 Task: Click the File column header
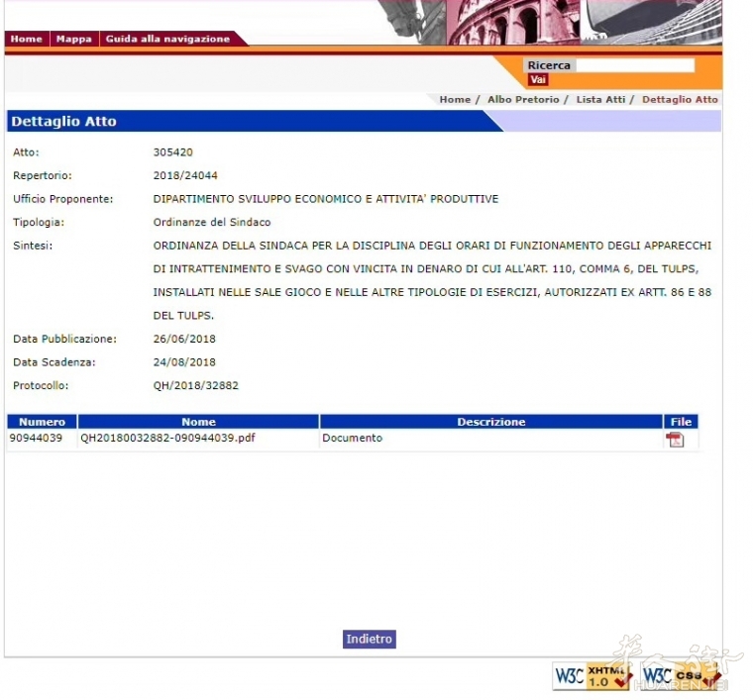coord(681,422)
